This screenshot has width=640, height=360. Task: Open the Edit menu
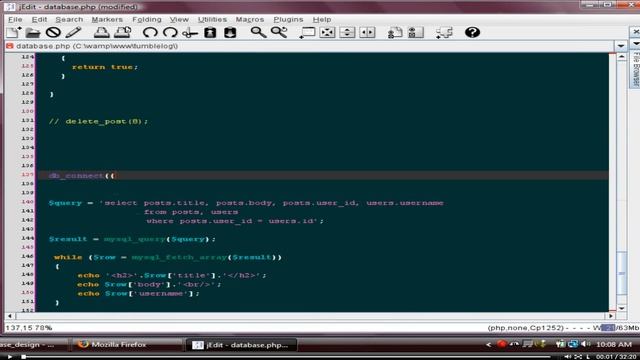point(39,19)
